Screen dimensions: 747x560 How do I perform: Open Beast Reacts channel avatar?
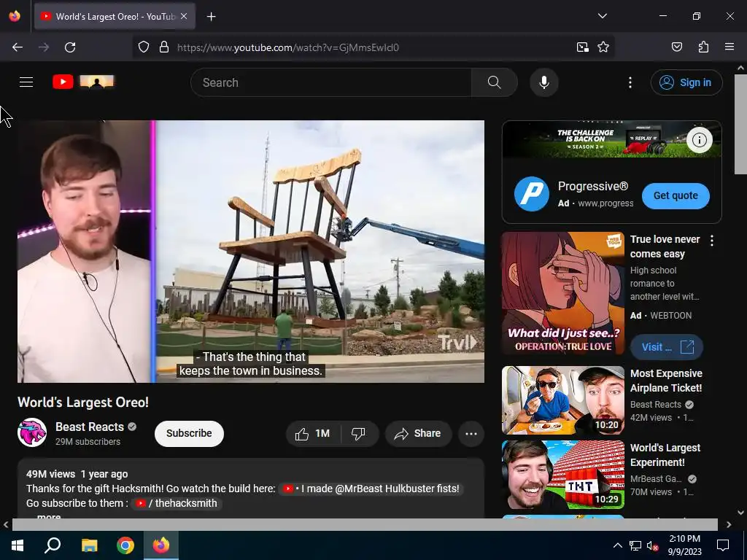coord(32,432)
